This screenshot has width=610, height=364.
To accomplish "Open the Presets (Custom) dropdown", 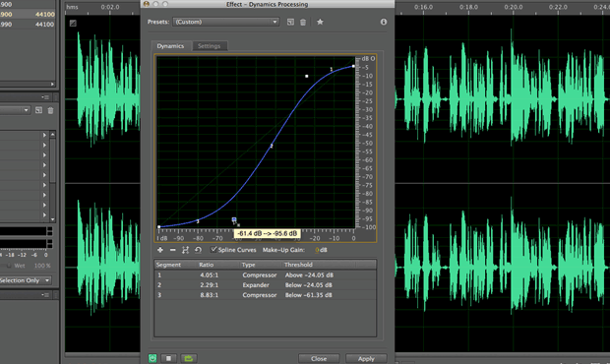I will point(226,22).
